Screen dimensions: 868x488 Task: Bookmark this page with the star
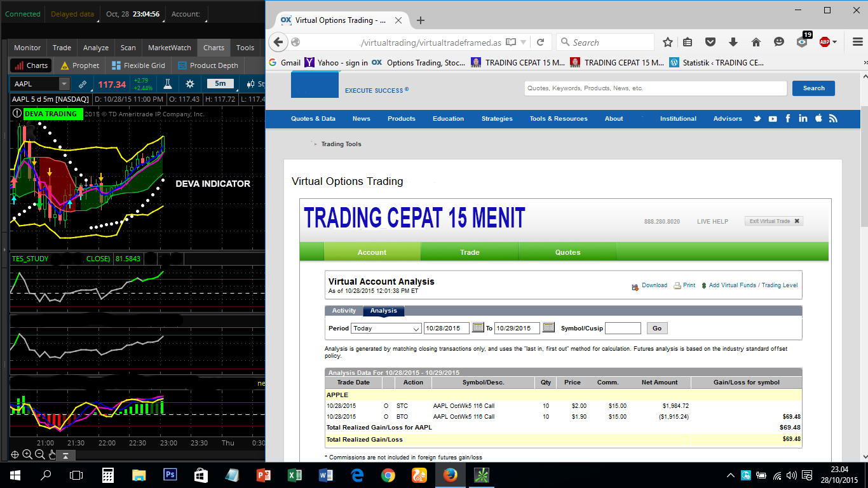pos(668,42)
